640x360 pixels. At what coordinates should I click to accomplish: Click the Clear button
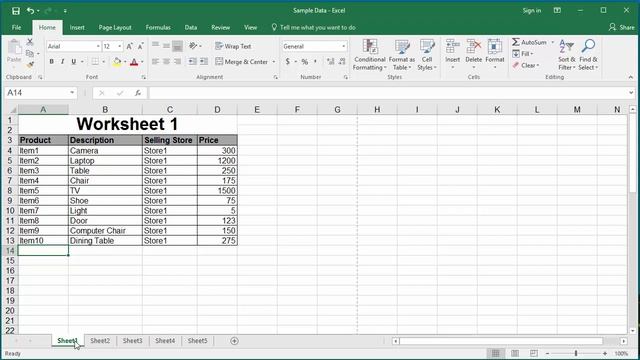pyautogui.click(x=526, y=65)
